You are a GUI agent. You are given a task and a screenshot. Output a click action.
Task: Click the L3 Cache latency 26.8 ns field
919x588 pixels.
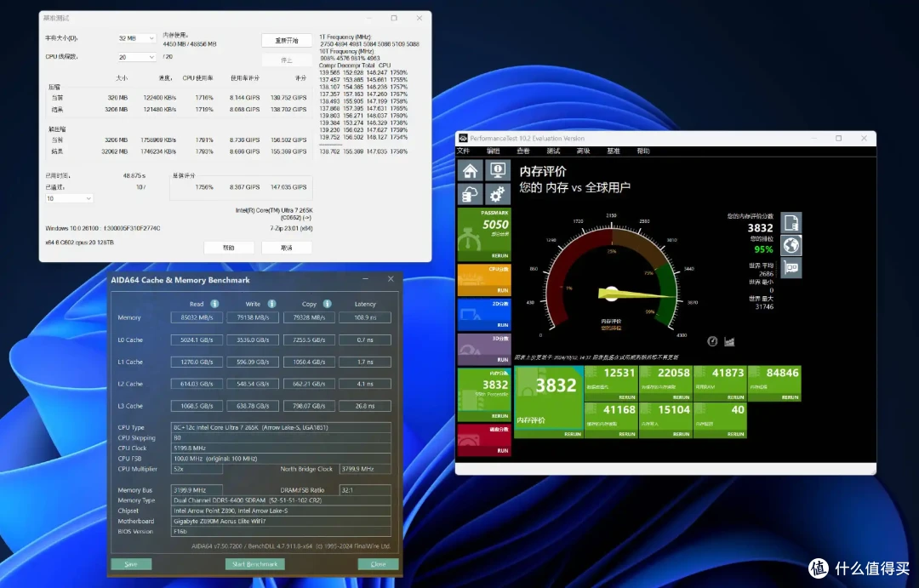point(365,406)
